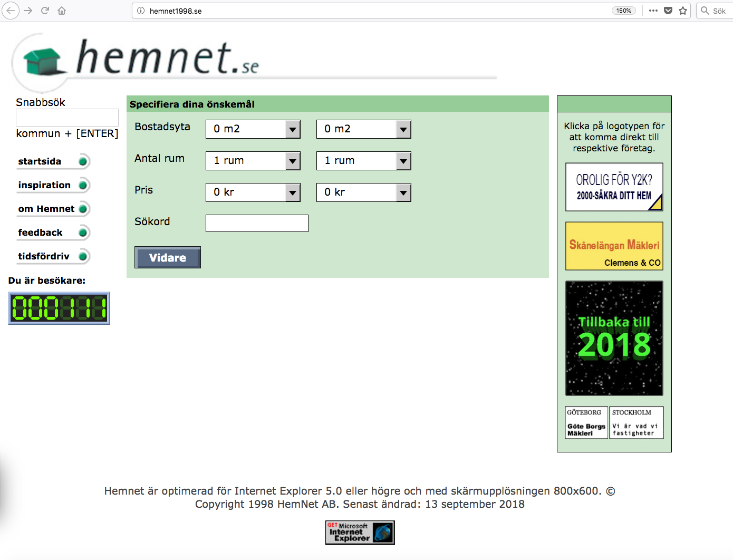This screenshot has width=733, height=560.
Task: Open the Skånelängan Mäkleri ad banner
Action: 614,246
